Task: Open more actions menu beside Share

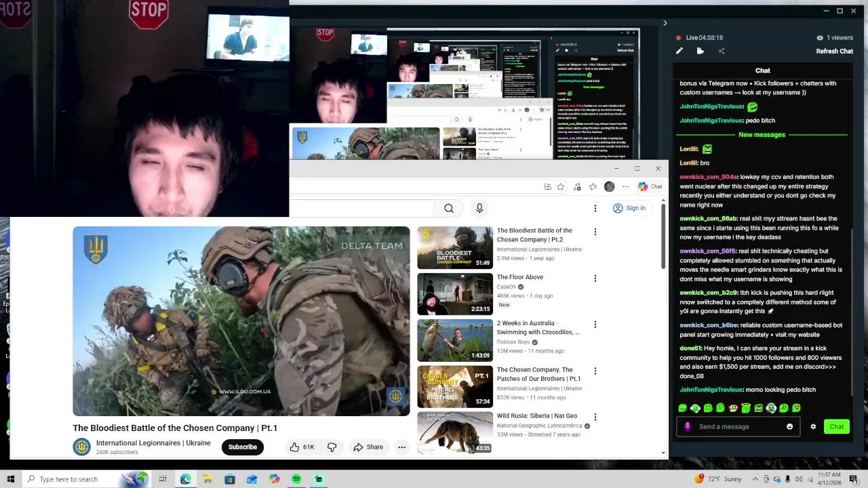Action: (x=402, y=447)
